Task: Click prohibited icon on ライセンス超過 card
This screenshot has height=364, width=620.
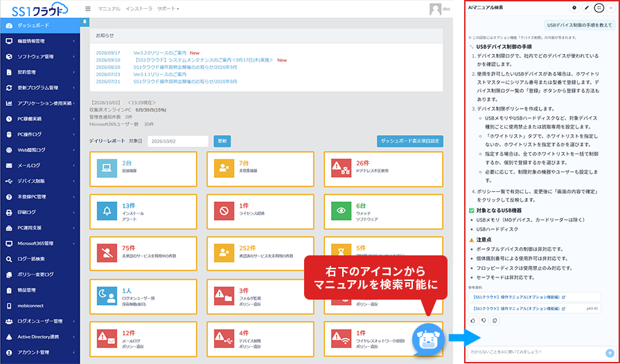Action: pos(224,211)
